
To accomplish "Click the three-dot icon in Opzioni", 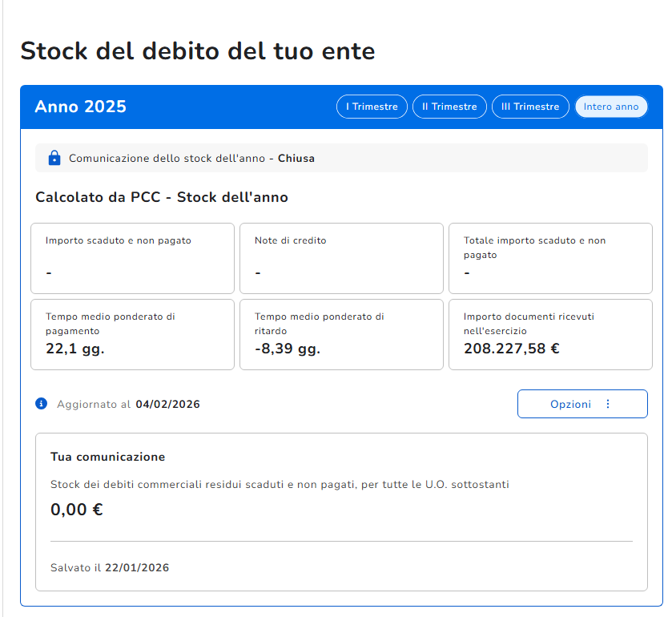I will pyautogui.click(x=608, y=404).
